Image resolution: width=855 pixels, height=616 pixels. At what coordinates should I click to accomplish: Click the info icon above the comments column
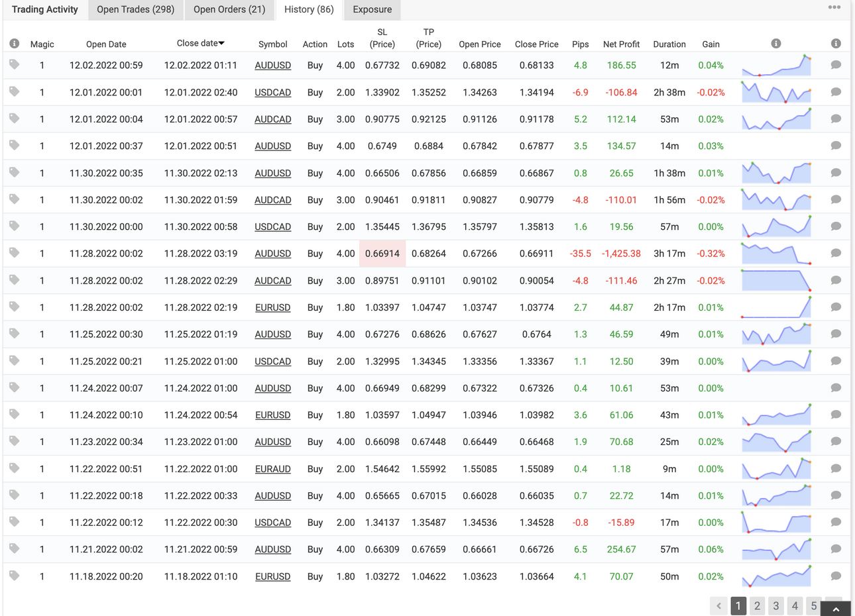tap(836, 44)
